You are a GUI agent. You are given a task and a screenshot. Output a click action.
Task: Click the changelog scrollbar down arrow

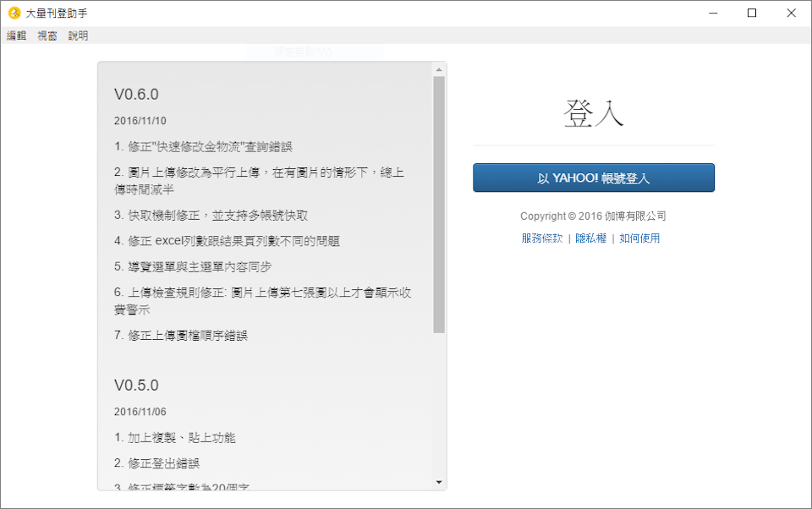[x=439, y=482]
